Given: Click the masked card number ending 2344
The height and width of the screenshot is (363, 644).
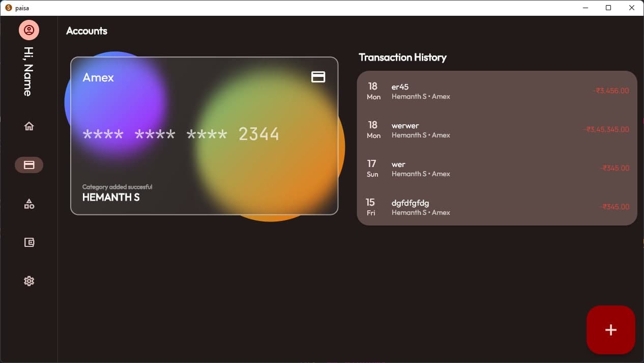Looking at the screenshot, I should 181,134.
